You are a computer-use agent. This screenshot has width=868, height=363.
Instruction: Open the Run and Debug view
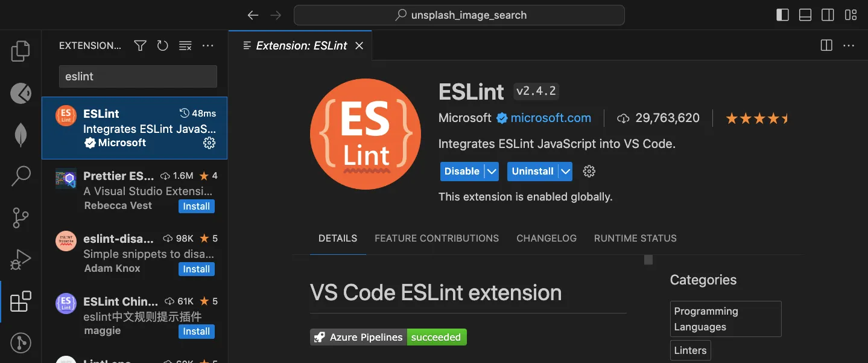pos(20,259)
